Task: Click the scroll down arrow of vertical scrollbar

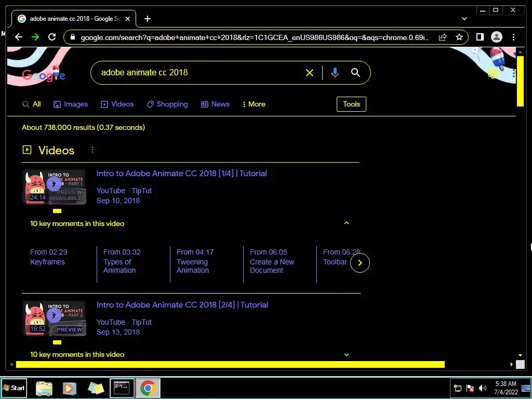Action: point(520,355)
